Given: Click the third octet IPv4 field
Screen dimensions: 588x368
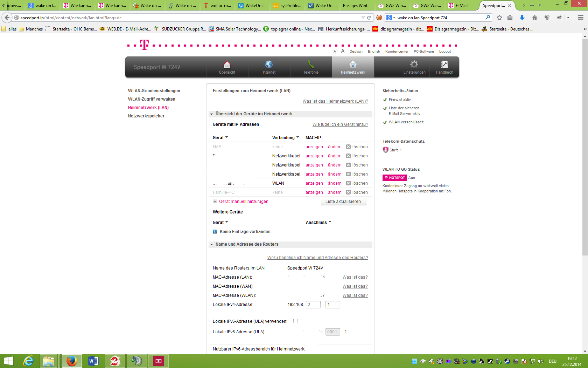Looking at the screenshot, I should coord(313,305).
